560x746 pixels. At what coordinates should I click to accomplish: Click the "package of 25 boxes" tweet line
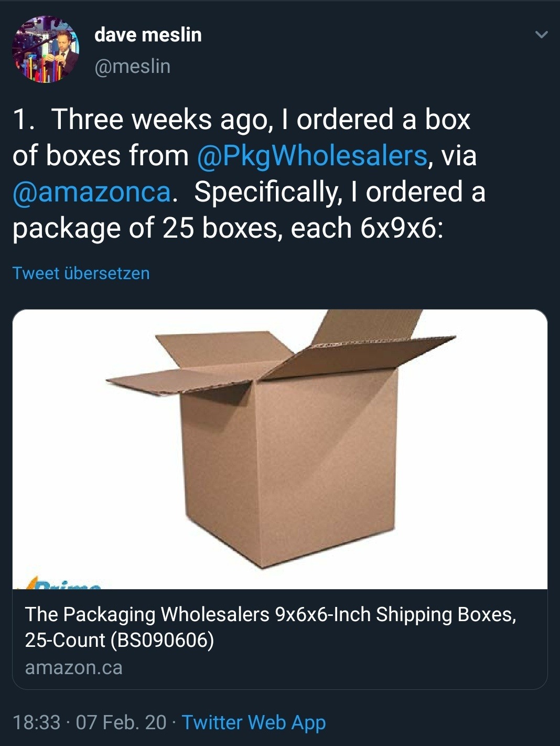[228, 228]
